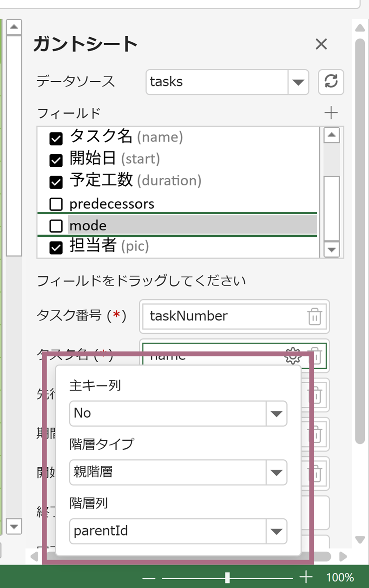Screen dimensions: 369x588
Task: Click the sheet scrollbar up arrow at left
Action: click(x=14, y=27)
